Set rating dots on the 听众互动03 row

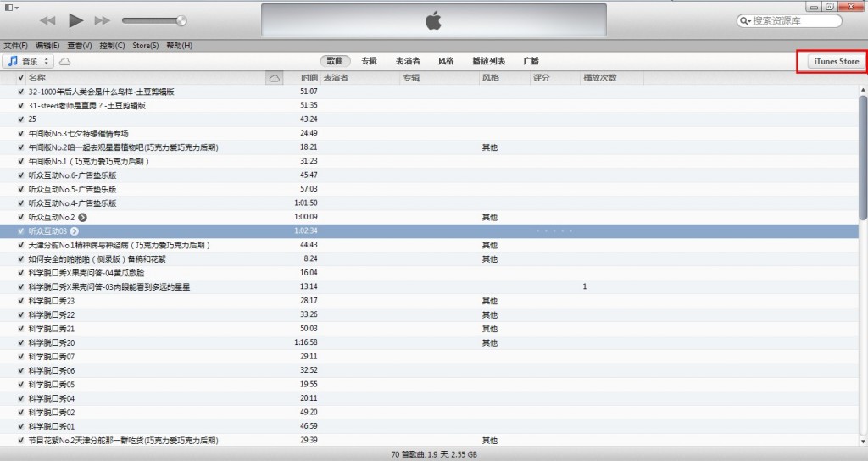pyautogui.click(x=554, y=231)
